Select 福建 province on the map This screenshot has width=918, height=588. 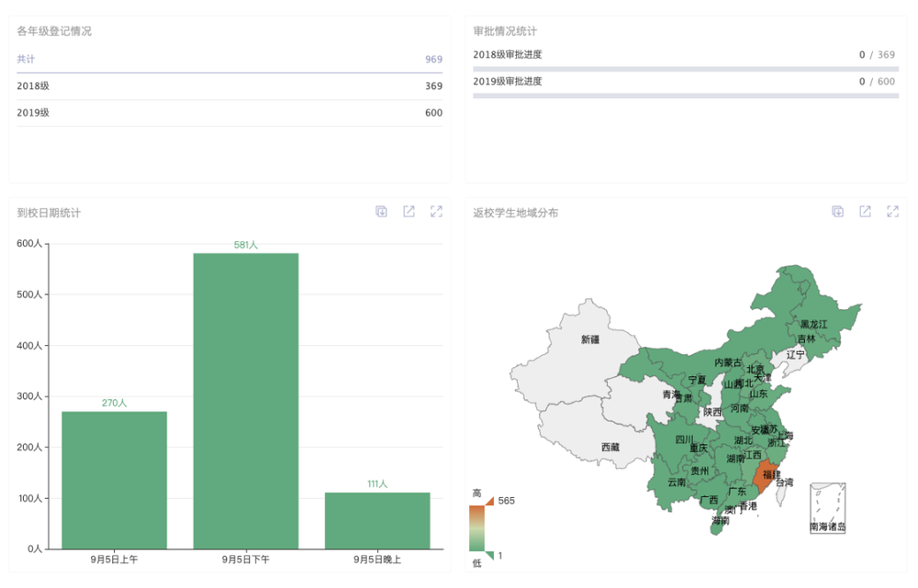pos(765,474)
